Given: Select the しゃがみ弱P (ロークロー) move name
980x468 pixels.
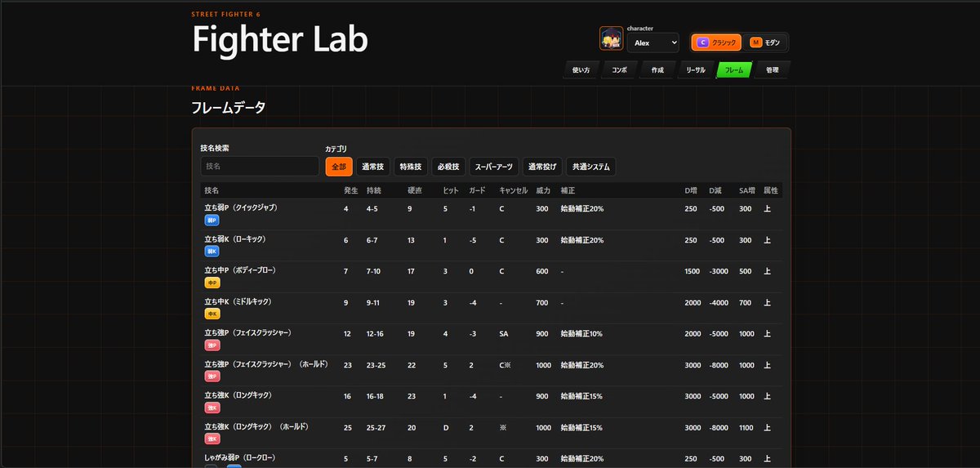Looking at the screenshot, I should (241, 458).
